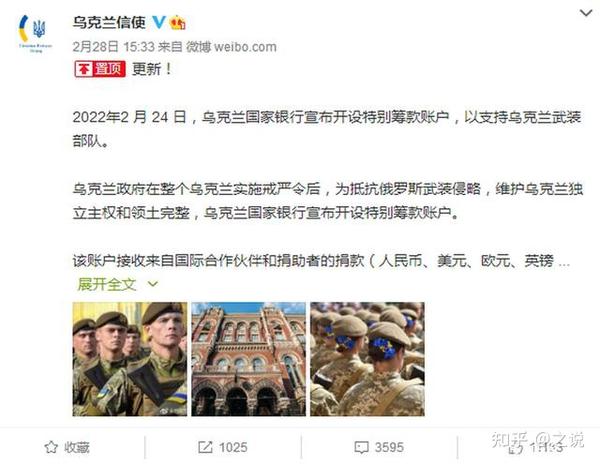View the female soldiers with flowers photo
This screenshot has height=464, width=600.
pos(367,359)
